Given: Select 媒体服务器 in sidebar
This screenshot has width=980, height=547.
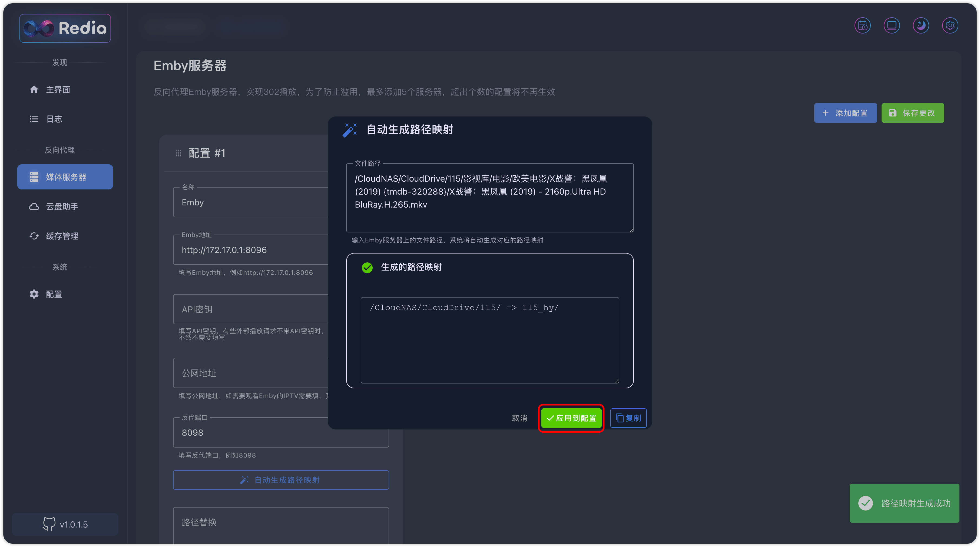Looking at the screenshot, I should [x=65, y=177].
